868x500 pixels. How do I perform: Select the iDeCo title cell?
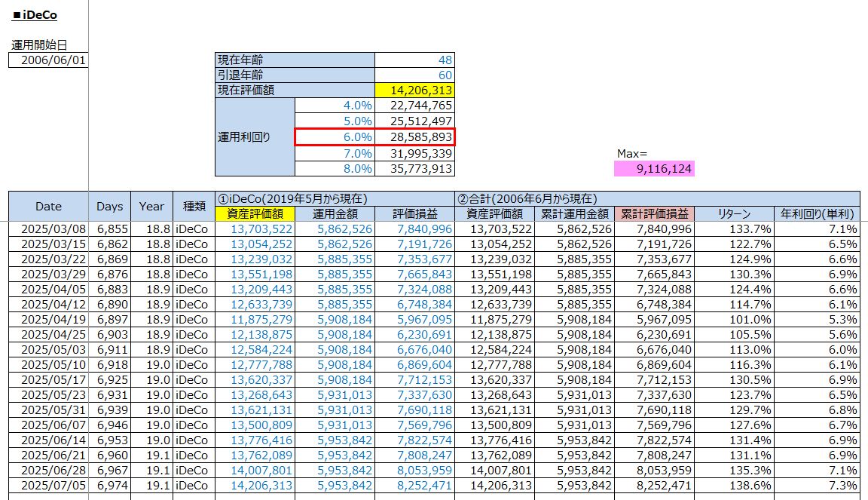click(x=35, y=14)
